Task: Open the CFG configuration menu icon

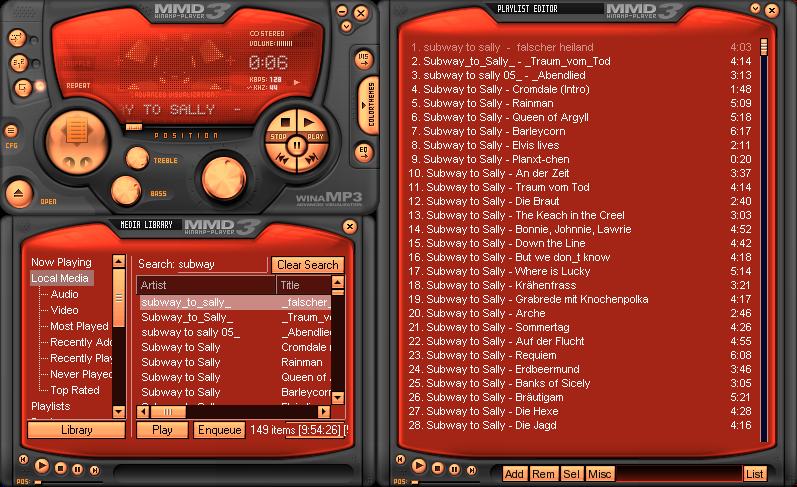Action: pos(12,131)
